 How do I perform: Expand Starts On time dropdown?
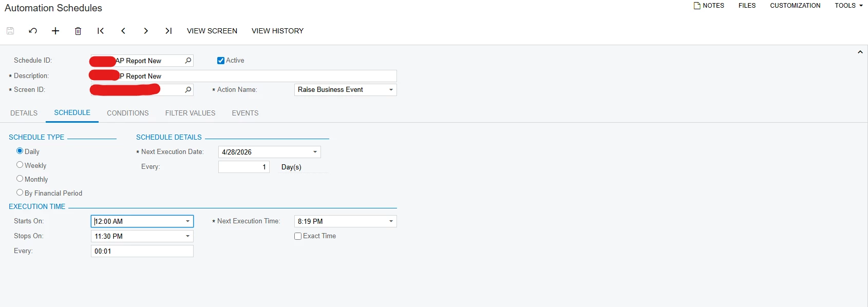pyautogui.click(x=188, y=221)
